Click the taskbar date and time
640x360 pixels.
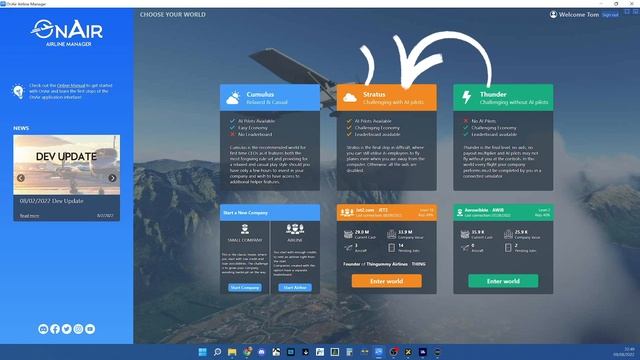click(624, 352)
